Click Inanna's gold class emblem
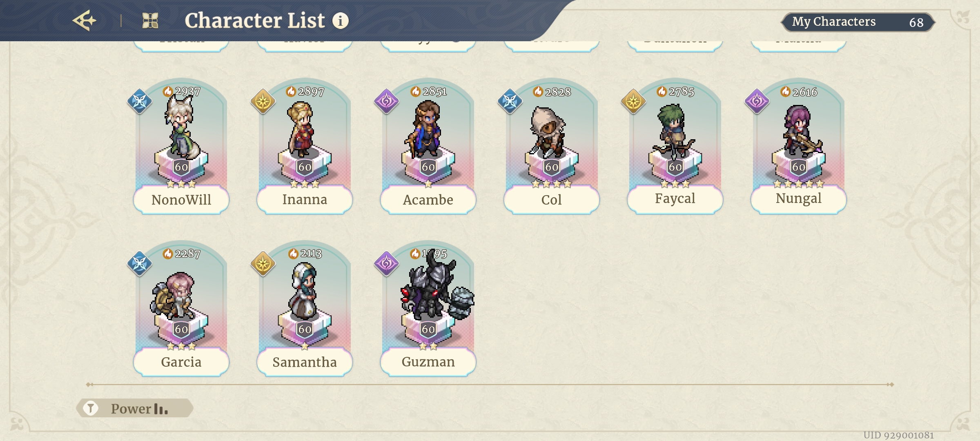This screenshot has height=441, width=980. pos(263,101)
